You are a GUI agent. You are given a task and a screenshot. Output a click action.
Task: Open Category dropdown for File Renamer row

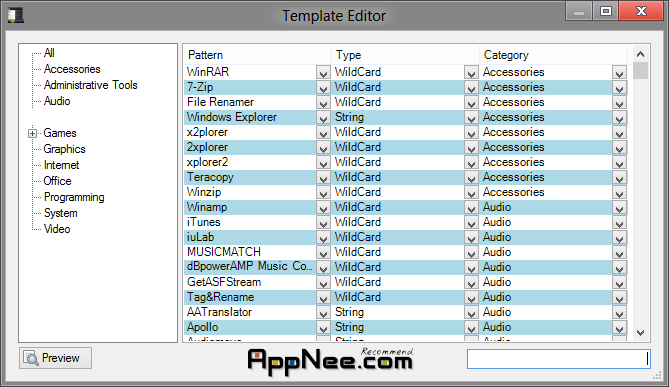(619, 102)
